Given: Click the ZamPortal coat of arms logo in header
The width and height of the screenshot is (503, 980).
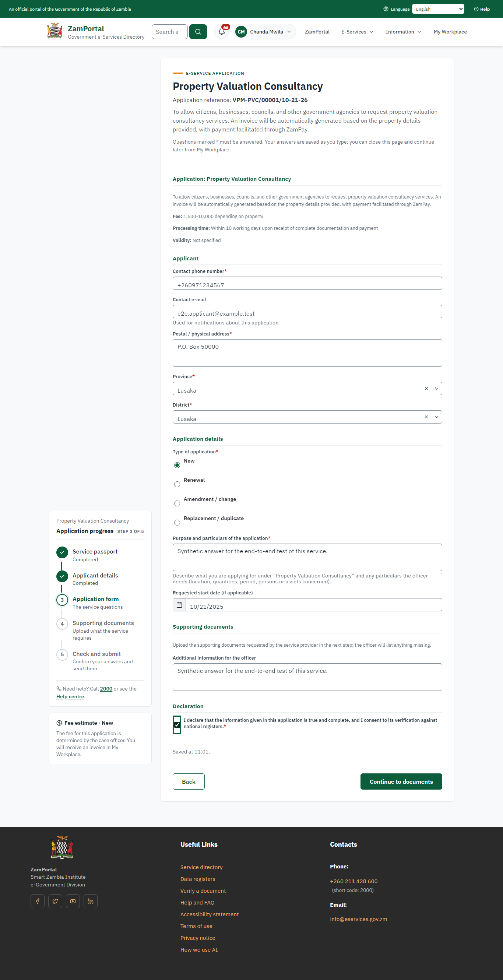Looking at the screenshot, I should click(x=55, y=31).
